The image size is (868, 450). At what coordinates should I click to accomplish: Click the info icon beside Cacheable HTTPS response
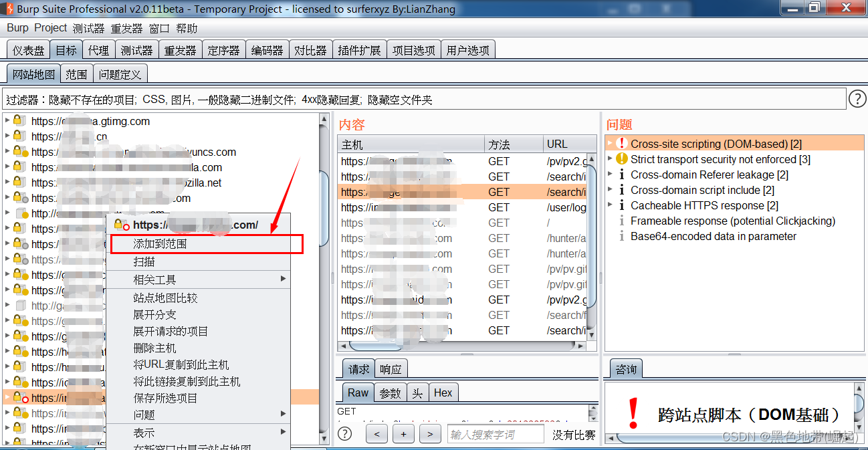pos(622,205)
